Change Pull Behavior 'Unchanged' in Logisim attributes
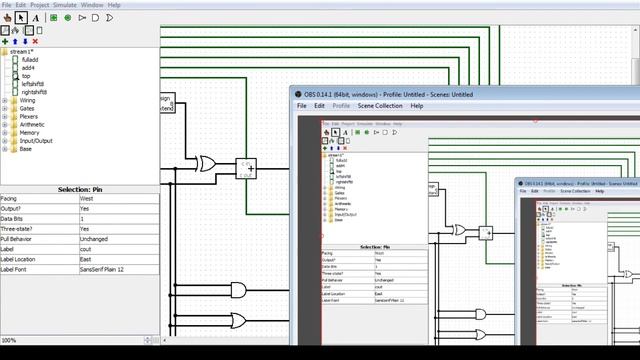 click(x=119, y=239)
